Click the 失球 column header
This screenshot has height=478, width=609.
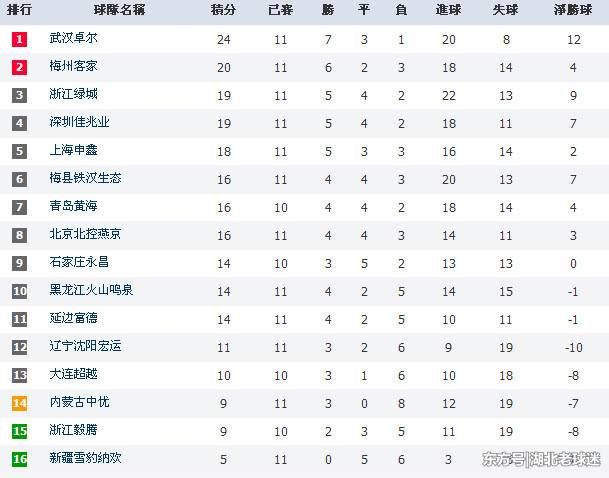tap(506, 11)
